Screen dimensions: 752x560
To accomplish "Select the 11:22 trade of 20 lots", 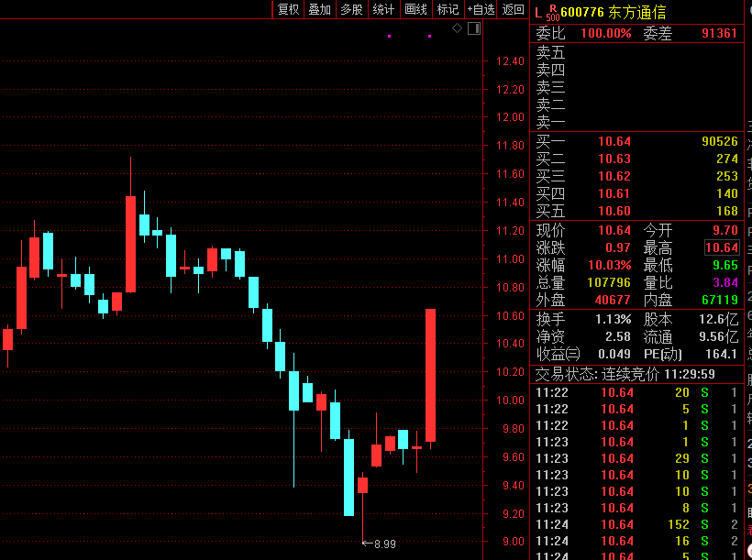I will [636, 392].
